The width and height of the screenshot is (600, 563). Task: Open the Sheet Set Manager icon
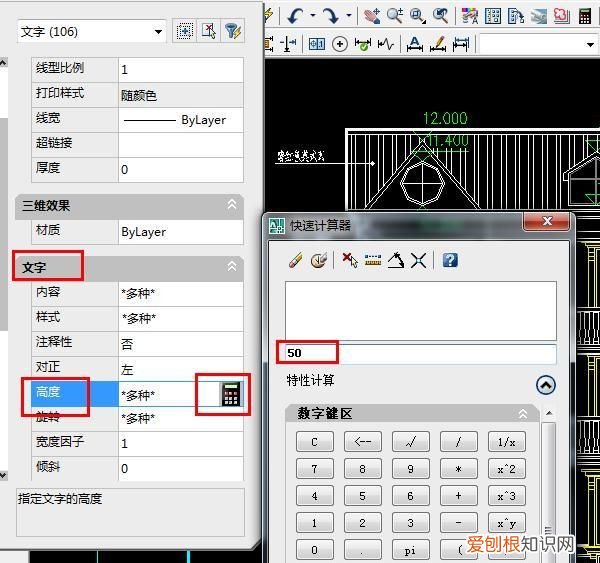point(538,16)
